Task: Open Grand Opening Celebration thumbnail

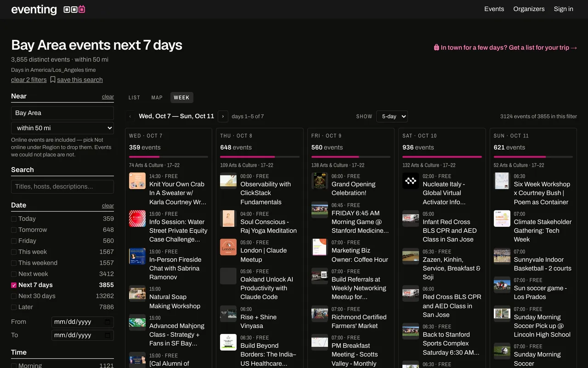Action: pyautogui.click(x=320, y=181)
